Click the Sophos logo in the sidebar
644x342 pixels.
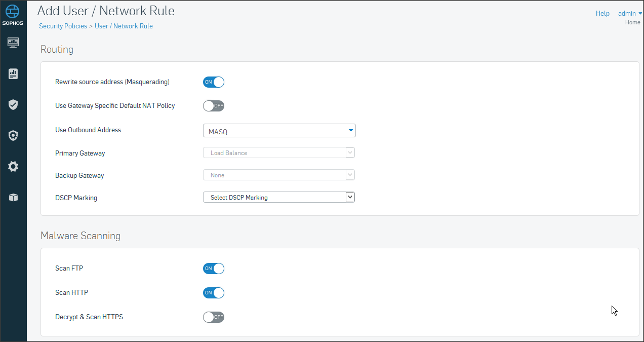coord(13,15)
